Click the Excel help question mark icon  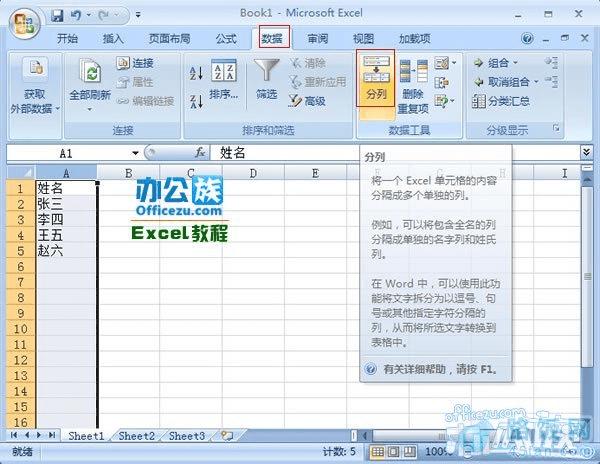point(527,38)
